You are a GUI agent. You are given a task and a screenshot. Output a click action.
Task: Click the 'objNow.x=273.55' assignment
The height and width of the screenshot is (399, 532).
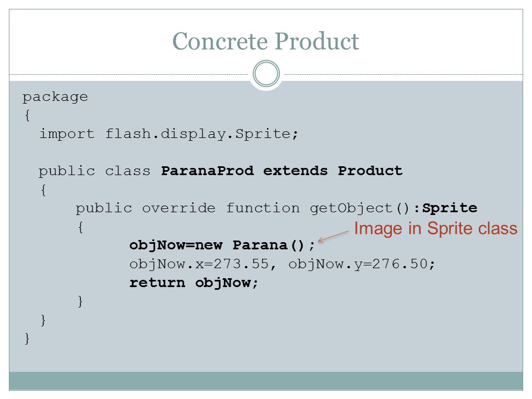click(199, 264)
